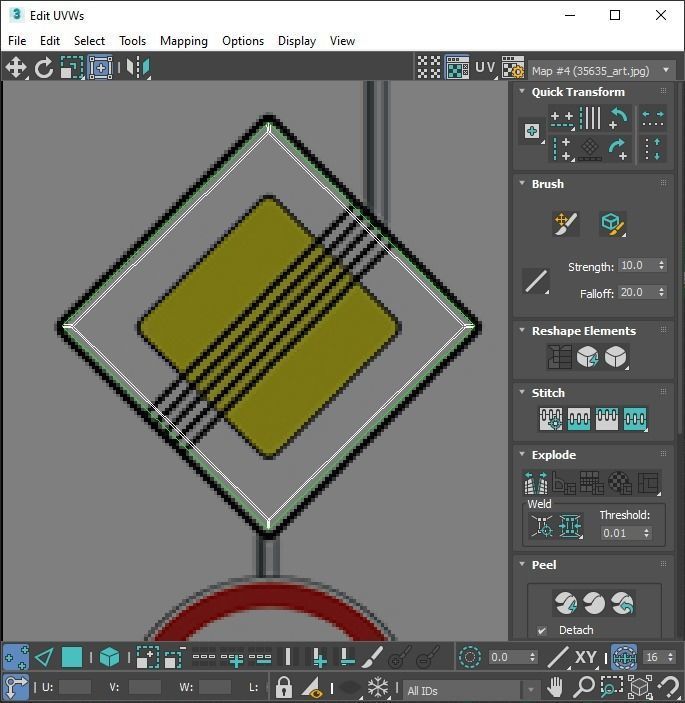Select the Rotate tool

point(44,68)
